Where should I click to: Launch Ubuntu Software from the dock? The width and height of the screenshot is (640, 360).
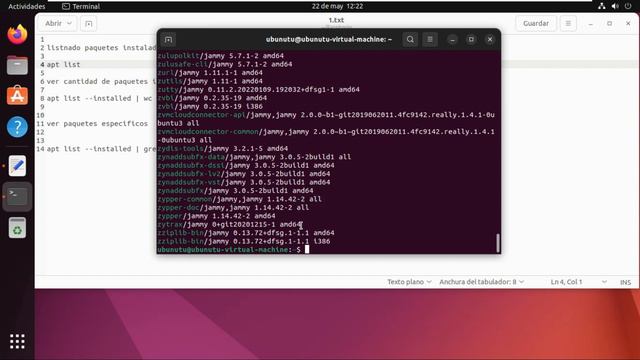17,96
